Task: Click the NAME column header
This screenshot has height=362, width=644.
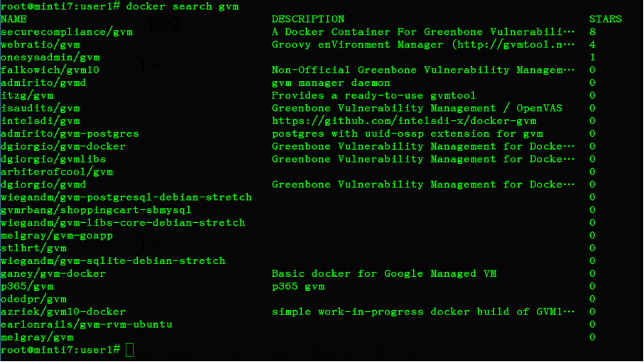Action: [14, 19]
